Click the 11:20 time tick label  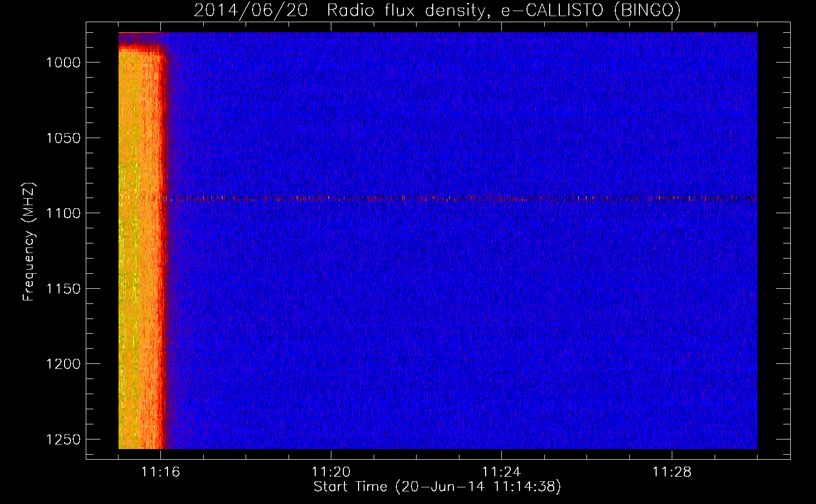(x=331, y=472)
